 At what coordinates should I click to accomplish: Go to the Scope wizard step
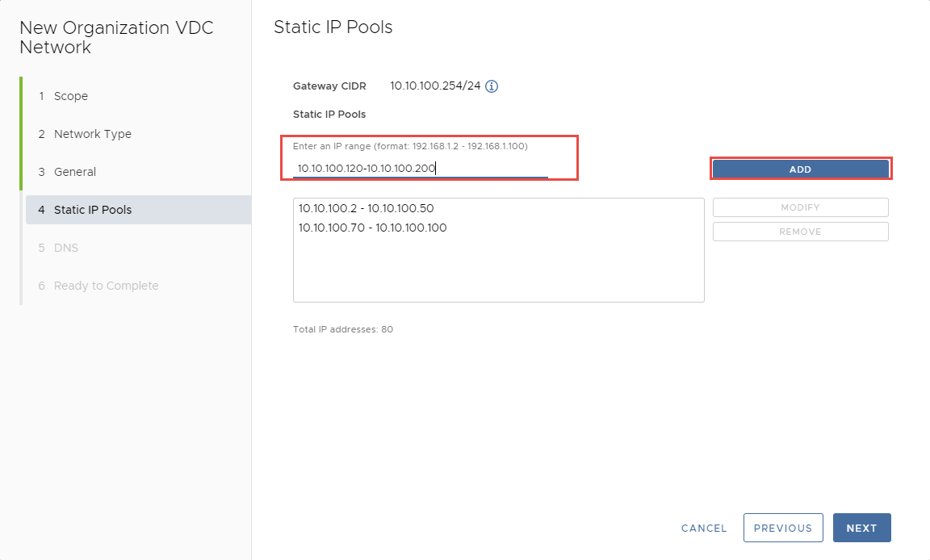click(x=70, y=96)
